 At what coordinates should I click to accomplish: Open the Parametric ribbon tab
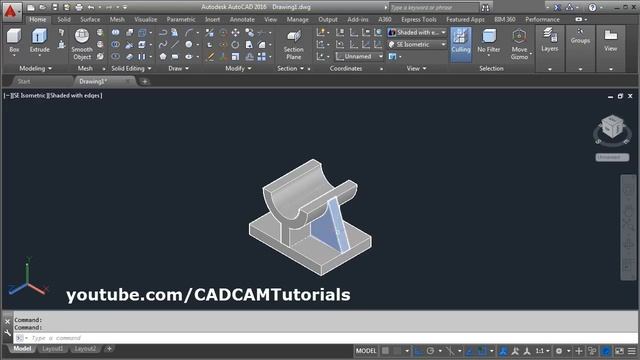pos(181,19)
